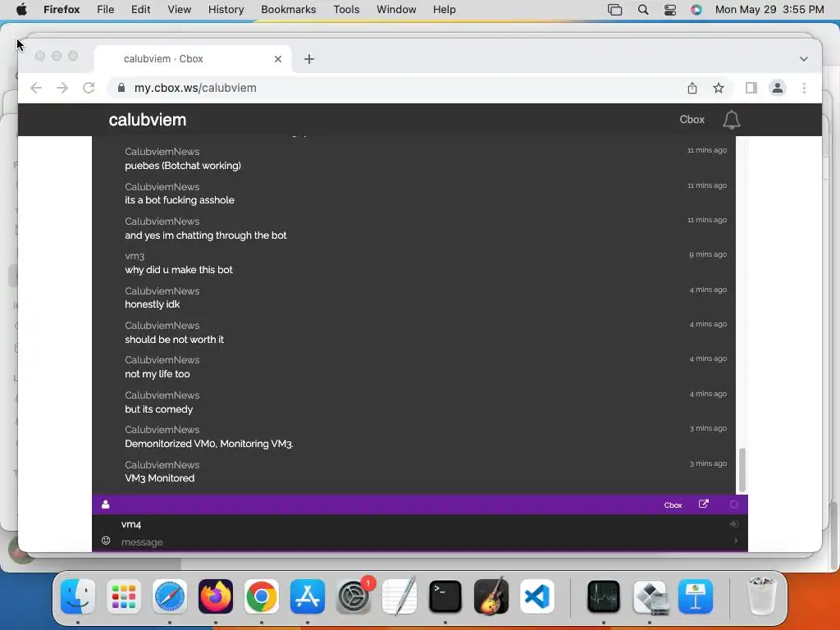Click the '9 mins ago' timestamp
This screenshot has width=840, height=630.
pyautogui.click(x=708, y=254)
